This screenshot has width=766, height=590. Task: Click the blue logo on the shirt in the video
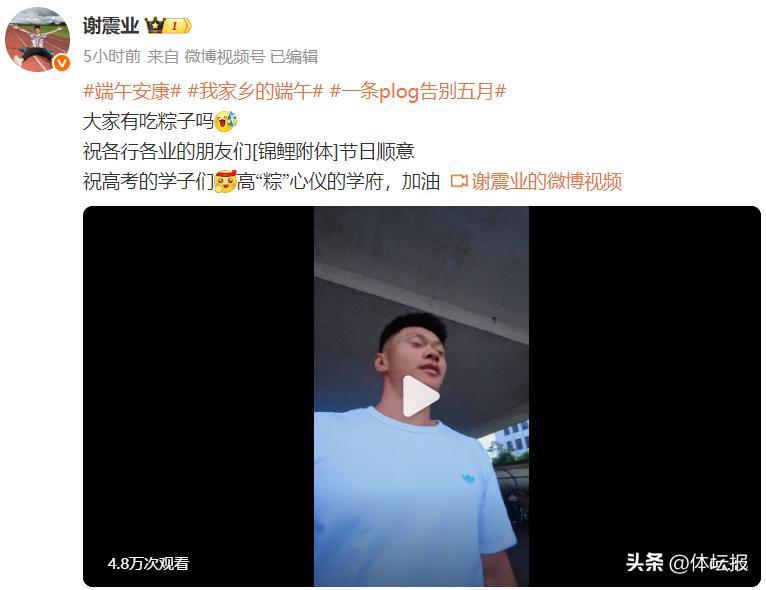coord(468,478)
